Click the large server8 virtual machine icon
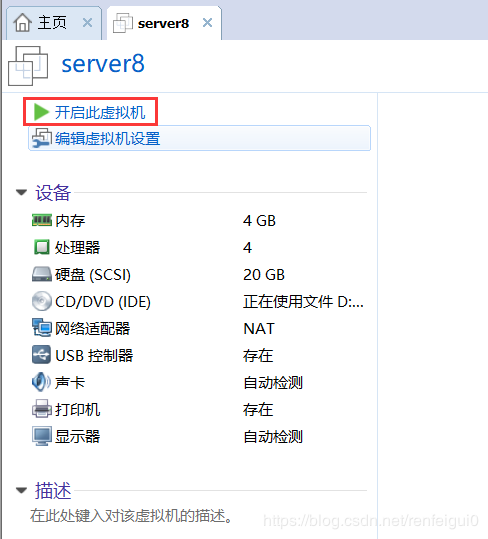Viewport: 488px width, 539px height. click(28, 66)
